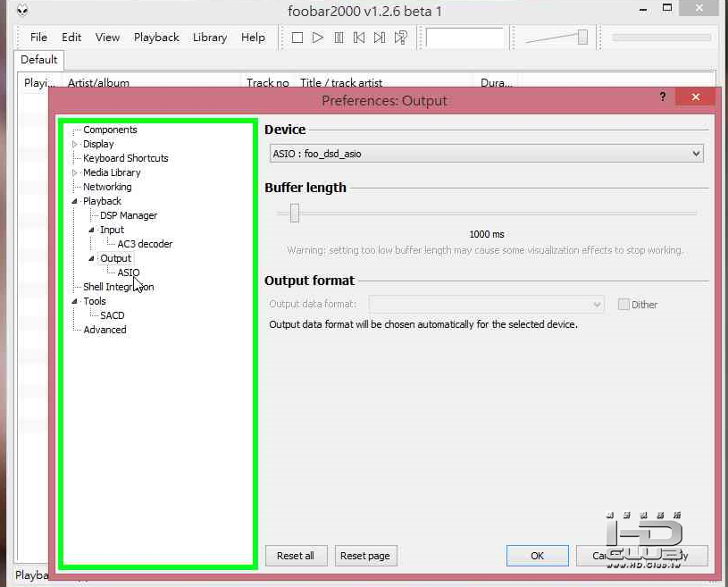The width and height of the screenshot is (728, 587).
Task: Open the Edit menu
Action: tap(71, 38)
